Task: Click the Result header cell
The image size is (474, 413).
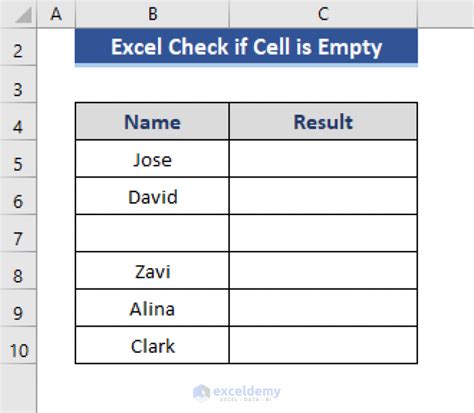Action: pyautogui.click(x=323, y=121)
